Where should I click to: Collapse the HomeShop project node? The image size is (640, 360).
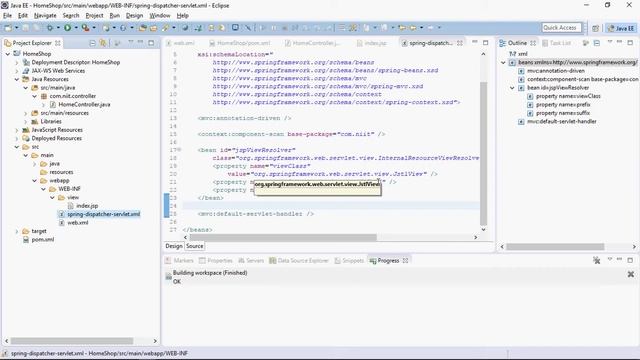tap(8, 54)
